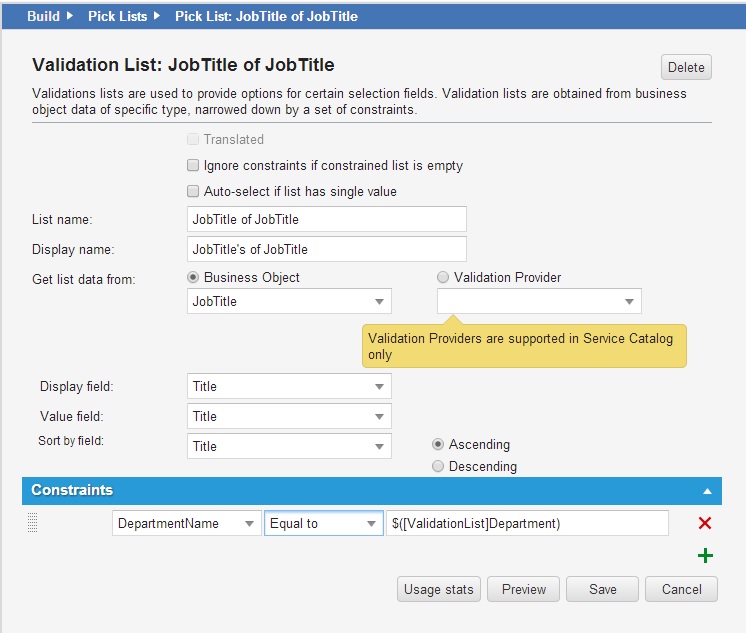Select the Business Object radio button
746x633 pixels.
tap(193, 277)
